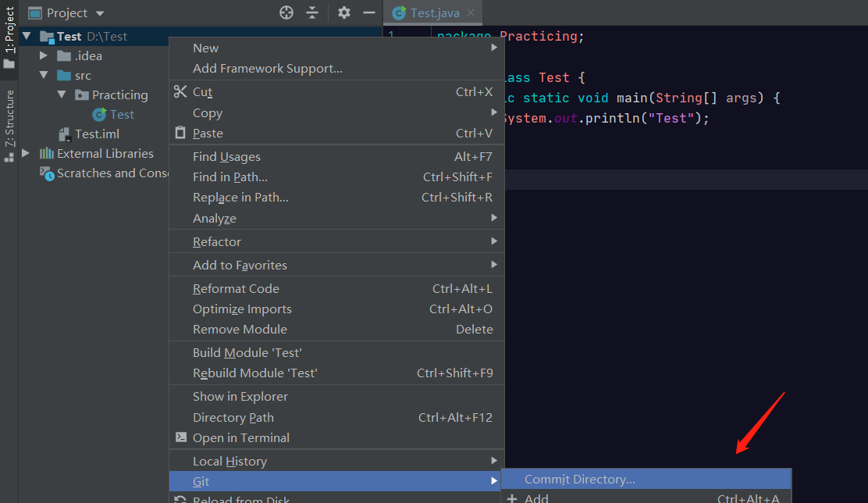Screen dimensions: 868x503
Task: Open the Project view dropdown
Action: [x=100, y=13]
